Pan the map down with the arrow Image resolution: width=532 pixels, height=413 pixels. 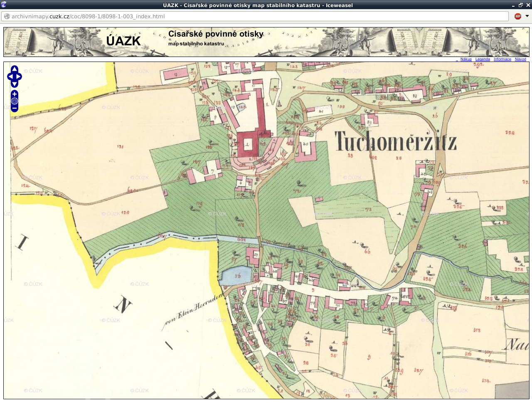pyautogui.click(x=15, y=84)
